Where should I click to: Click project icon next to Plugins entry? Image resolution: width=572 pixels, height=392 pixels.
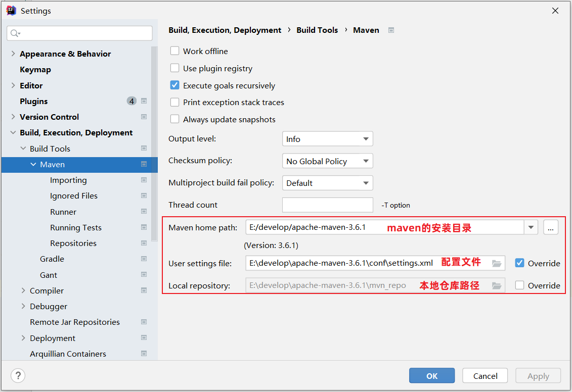tap(144, 101)
